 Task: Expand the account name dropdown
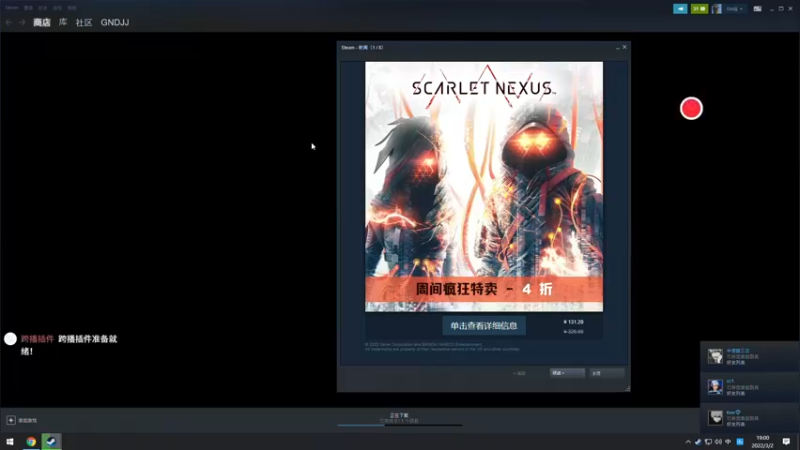click(735, 9)
